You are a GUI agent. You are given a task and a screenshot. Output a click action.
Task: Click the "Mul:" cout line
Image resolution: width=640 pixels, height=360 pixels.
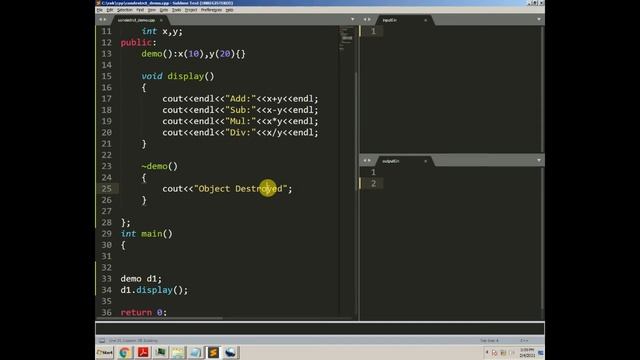(x=240, y=121)
